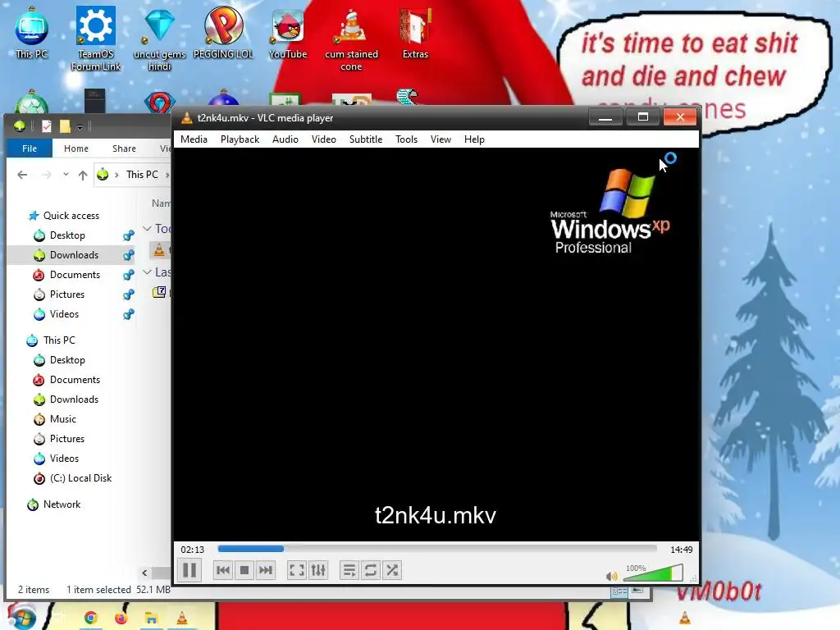Click the Explorer Properties quick-access icon
The image size is (840, 630).
[x=47, y=126]
